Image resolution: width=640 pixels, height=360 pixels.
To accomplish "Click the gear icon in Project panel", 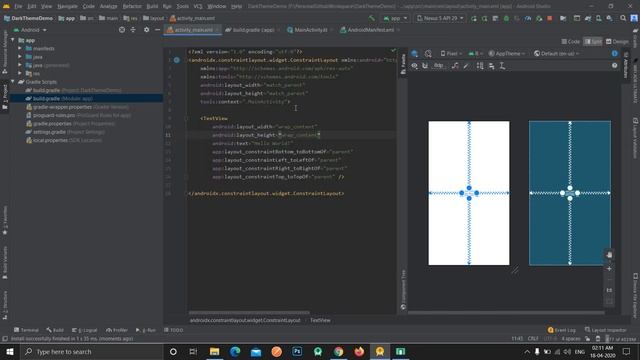I will pyautogui.click(x=146, y=30).
